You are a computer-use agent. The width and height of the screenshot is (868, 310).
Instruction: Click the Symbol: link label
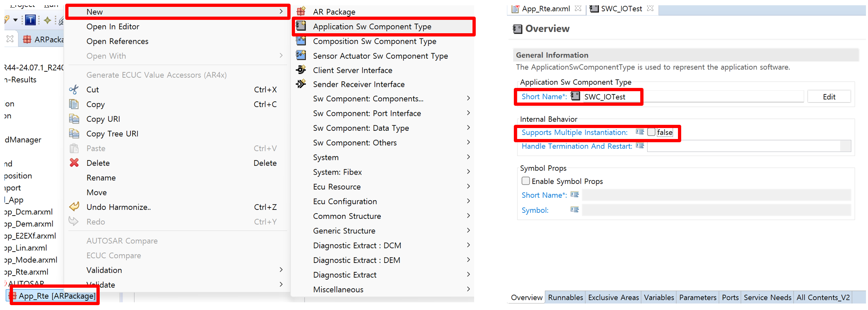coord(535,210)
